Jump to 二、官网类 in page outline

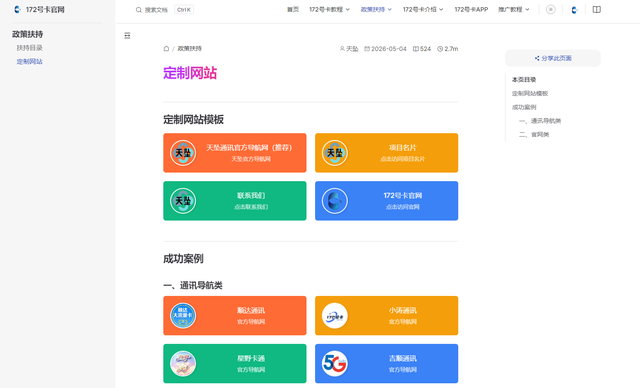[534, 135]
